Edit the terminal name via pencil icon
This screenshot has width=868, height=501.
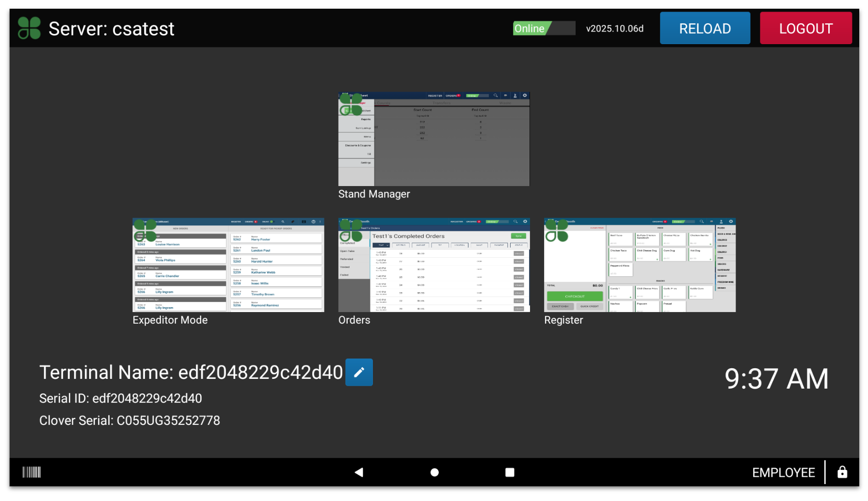tap(359, 372)
